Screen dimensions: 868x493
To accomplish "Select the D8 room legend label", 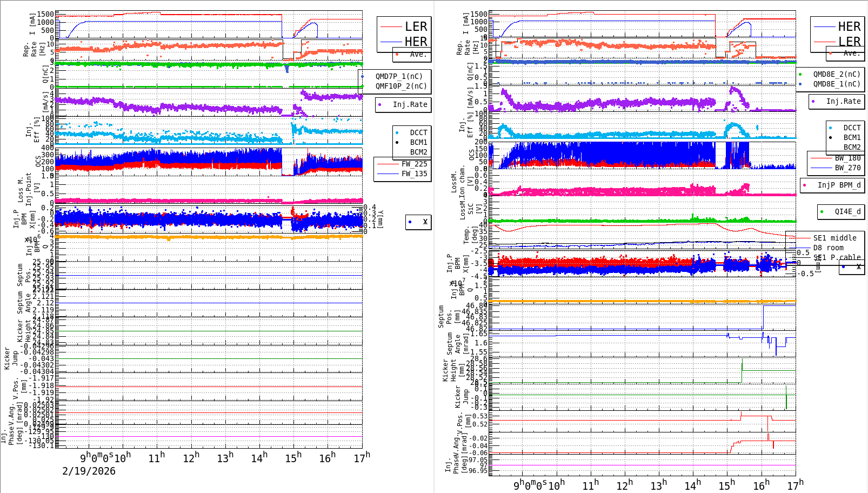I will tap(829, 248).
